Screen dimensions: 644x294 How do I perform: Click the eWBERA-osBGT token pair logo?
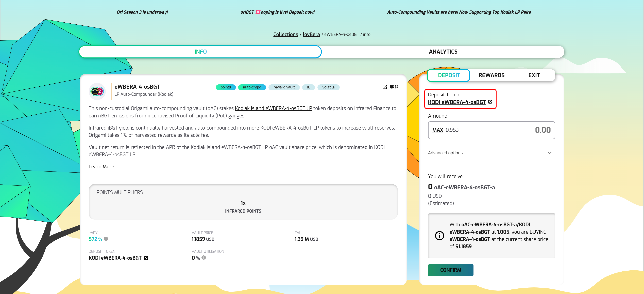click(x=97, y=91)
